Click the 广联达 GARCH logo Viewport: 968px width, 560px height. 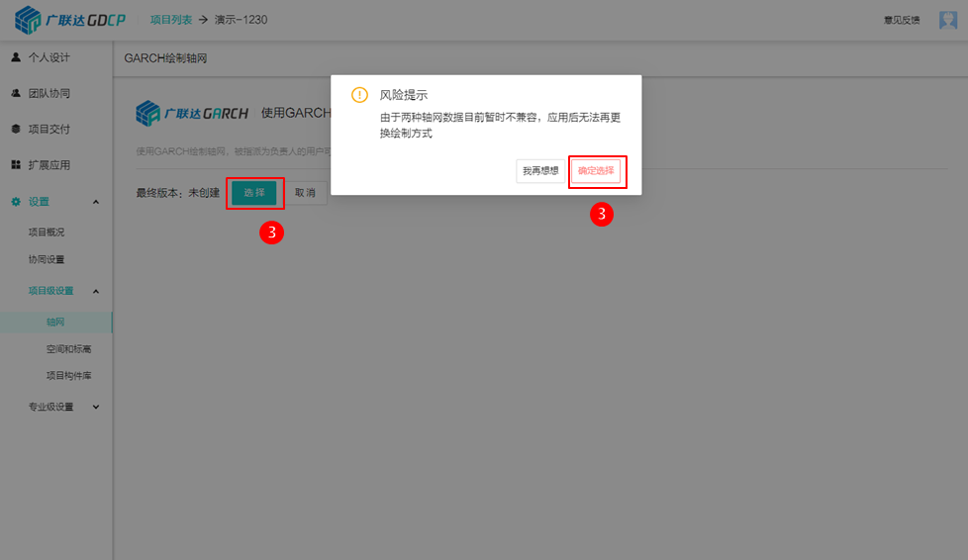[192, 113]
